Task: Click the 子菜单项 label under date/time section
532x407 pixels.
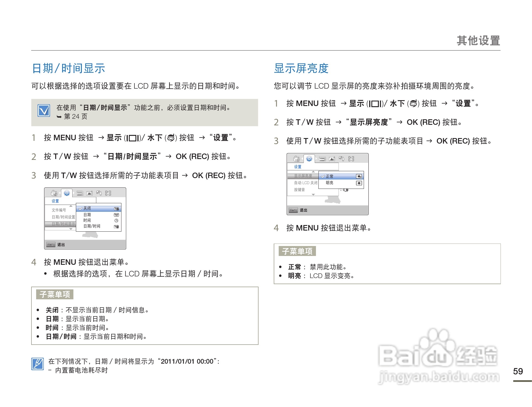Action: click(55, 294)
